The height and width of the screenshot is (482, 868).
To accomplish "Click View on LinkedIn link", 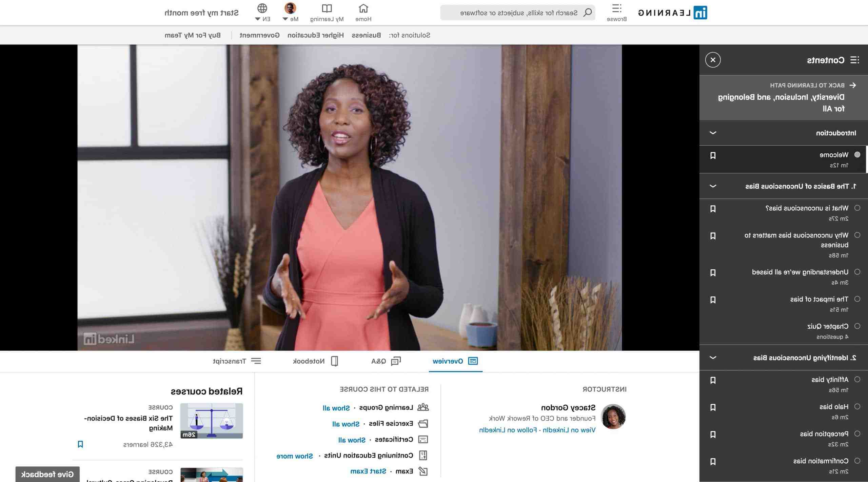I will point(569,430).
